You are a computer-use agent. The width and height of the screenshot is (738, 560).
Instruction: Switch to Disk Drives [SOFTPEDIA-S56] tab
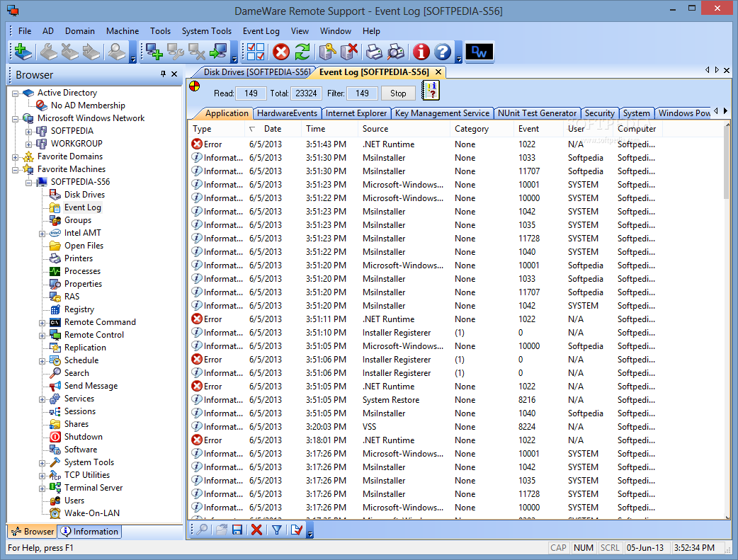[256, 72]
